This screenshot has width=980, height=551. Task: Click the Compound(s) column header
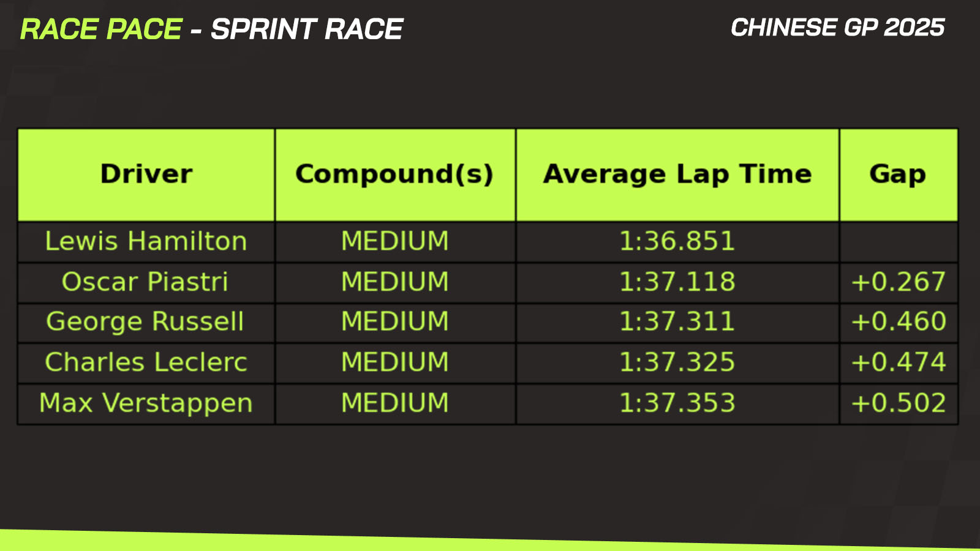click(x=395, y=174)
